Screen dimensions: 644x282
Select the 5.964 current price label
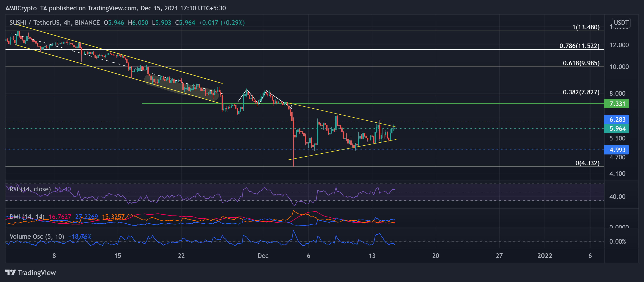pyautogui.click(x=616, y=129)
